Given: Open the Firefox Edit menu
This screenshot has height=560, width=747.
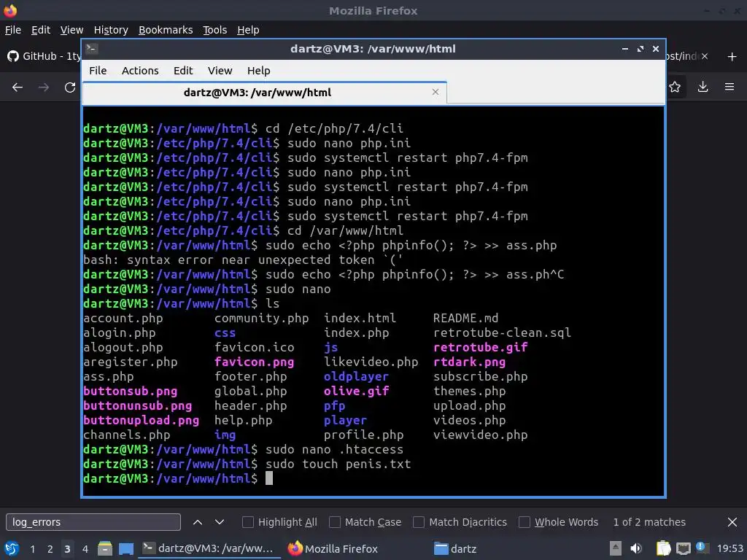Looking at the screenshot, I should coord(41,30).
